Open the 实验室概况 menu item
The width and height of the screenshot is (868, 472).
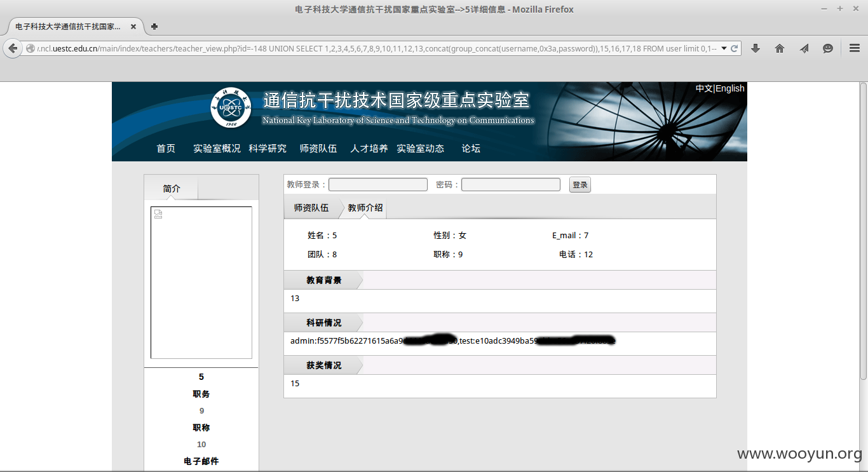tap(217, 148)
